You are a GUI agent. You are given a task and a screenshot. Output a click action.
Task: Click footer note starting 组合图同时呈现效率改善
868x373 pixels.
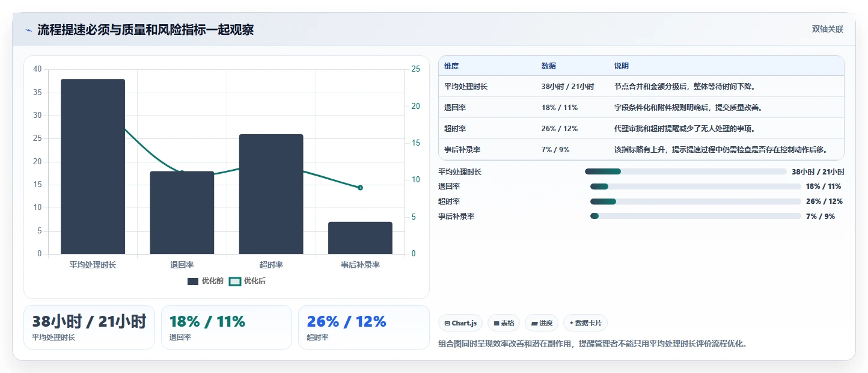point(593,344)
